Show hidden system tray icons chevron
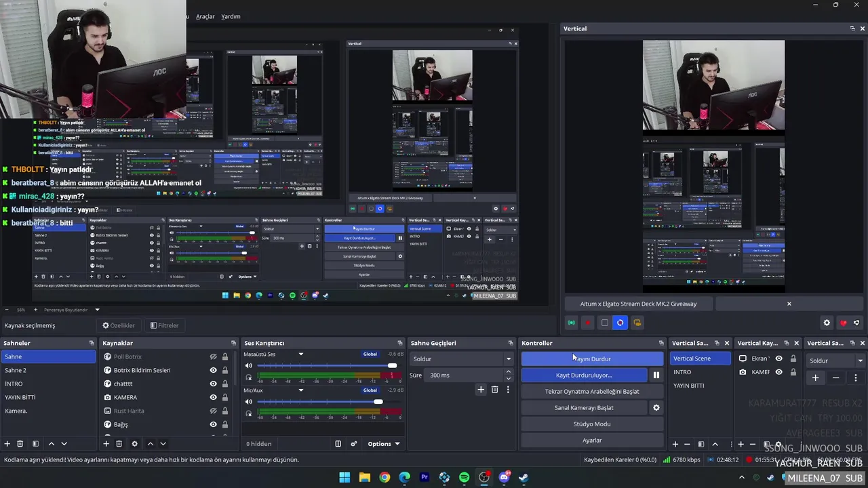The image size is (868, 488). click(742, 477)
